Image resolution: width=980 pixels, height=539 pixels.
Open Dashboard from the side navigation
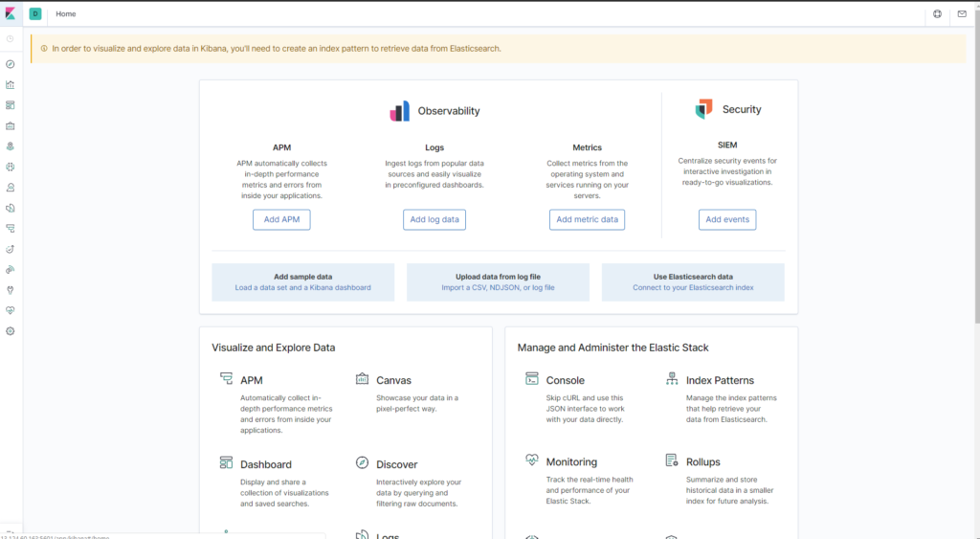coord(10,105)
